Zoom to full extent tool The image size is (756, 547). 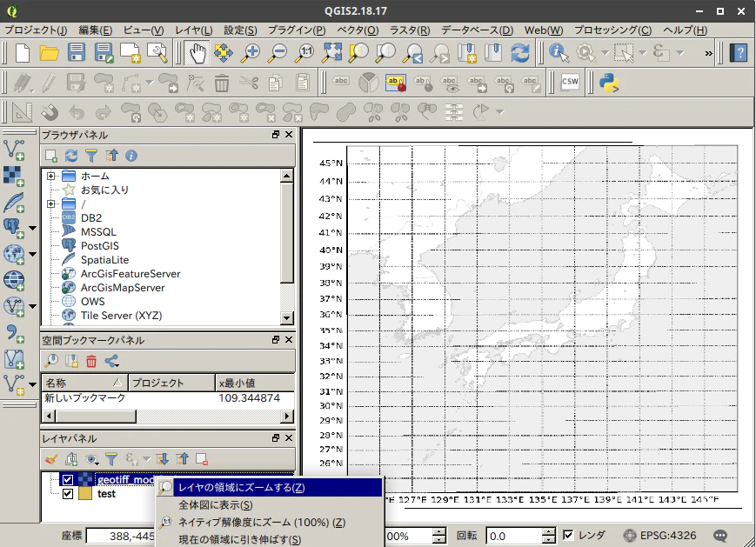pyautogui.click(x=331, y=52)
